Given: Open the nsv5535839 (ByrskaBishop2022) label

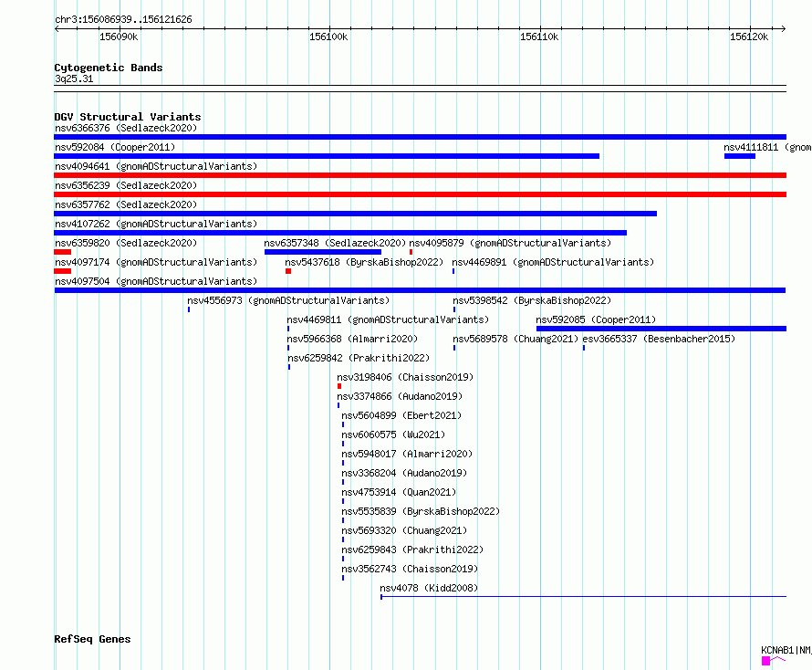Looking at the screenshot, I should (421, 511).
